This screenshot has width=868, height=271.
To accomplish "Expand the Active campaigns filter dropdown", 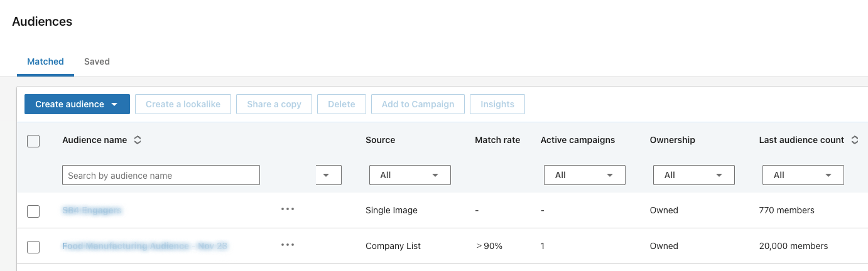I will point(584,176).
